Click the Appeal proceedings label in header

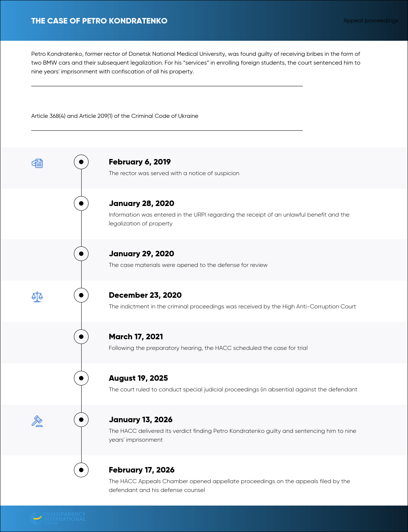tap(371, 21)
